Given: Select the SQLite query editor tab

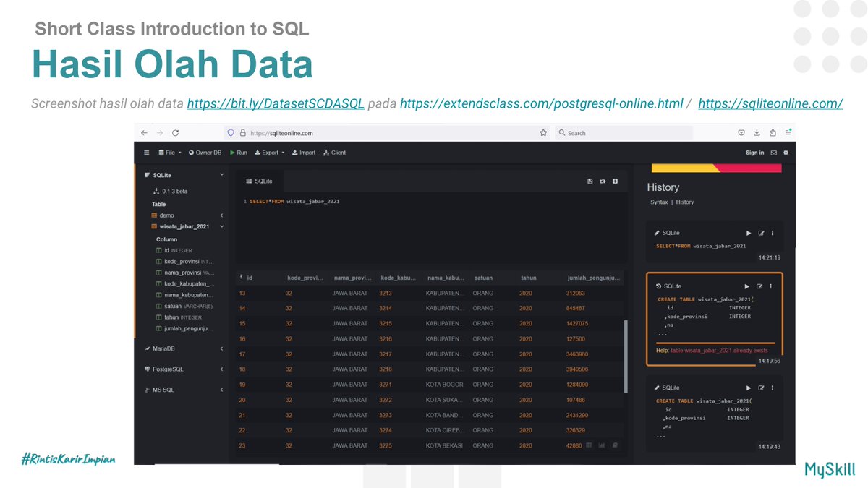Looking at the screenshot, I should pyautogui.click(x=259, y=181).
